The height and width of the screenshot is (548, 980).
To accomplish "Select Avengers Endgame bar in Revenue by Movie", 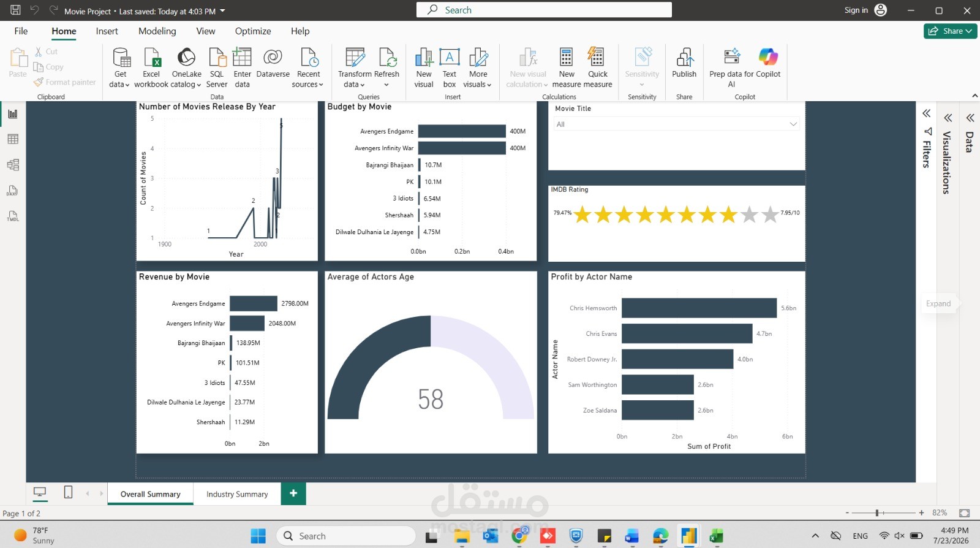I will [254, 303].
